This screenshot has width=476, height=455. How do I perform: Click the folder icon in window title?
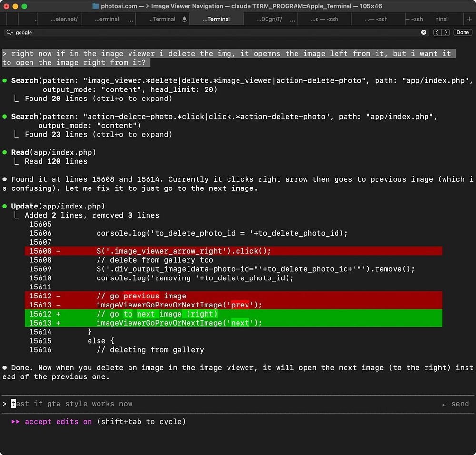pos(96,6)
